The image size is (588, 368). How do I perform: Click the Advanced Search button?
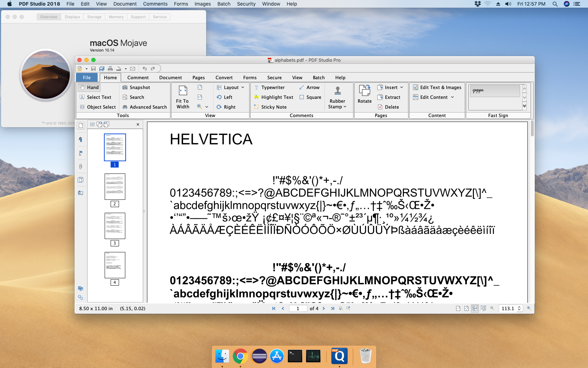pyautogui.click(x=145, y=107)
